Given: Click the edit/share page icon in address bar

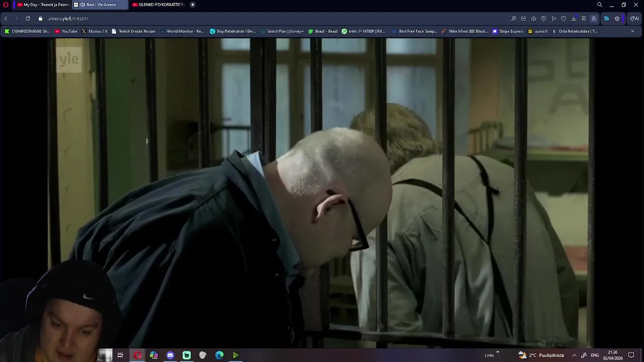Looking at the screenshot, I should [524, 19].
